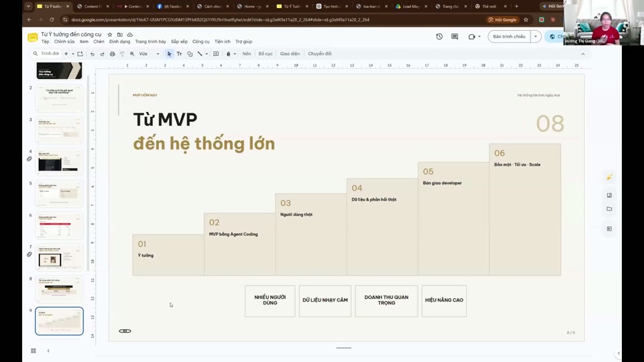
Task: Open the Tiện ích menu
Action: (222, 42)
